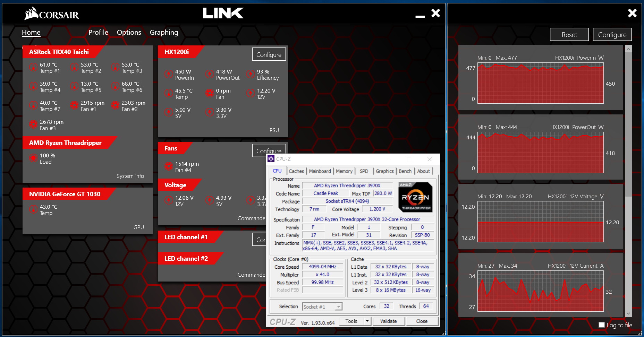Open the Options tab
This screenshot has height=337, width=644.
[129, 32]
